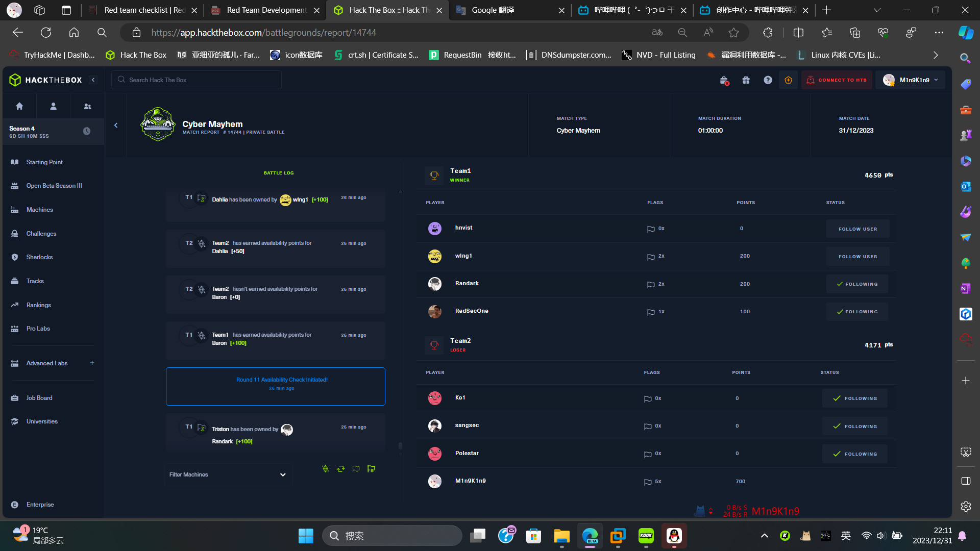Viewport: 980px width, 551px height.
Task: Click the battle log scrollbar thumb
Action: click(x=400, y=446)
